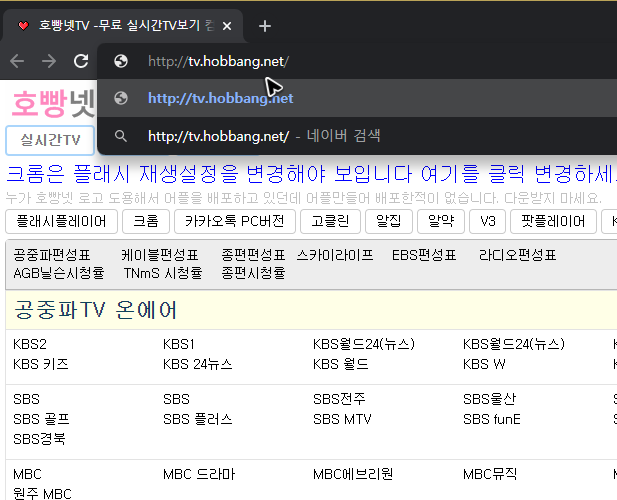Viewport: 617px width, 500px height.
Task: Open the SBS 골프 channel
Action: click(41, 419)
